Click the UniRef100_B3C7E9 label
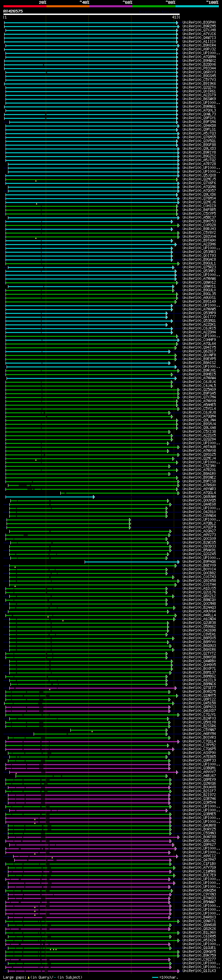Screen dimensions: 222x980 (199, 875)
